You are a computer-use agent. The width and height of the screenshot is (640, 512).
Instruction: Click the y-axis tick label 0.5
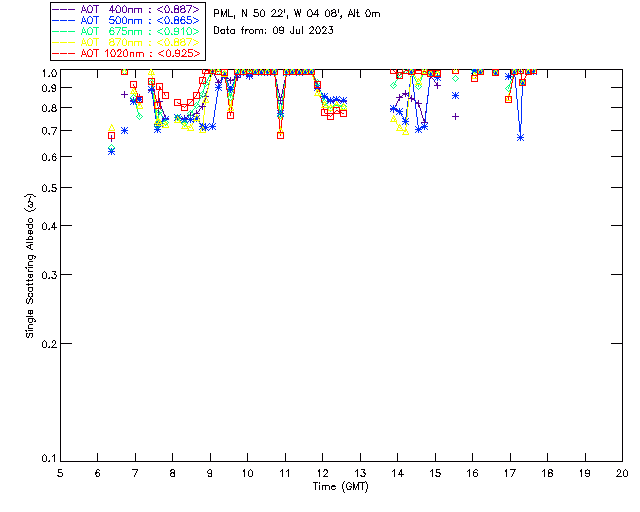coord(49,188)
